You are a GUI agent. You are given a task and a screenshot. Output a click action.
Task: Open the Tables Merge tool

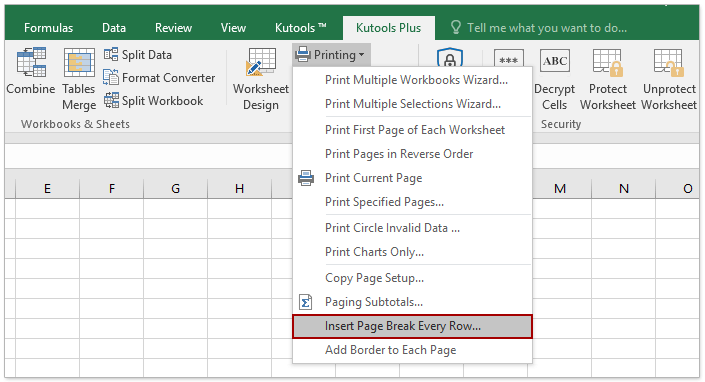[79, 79]
